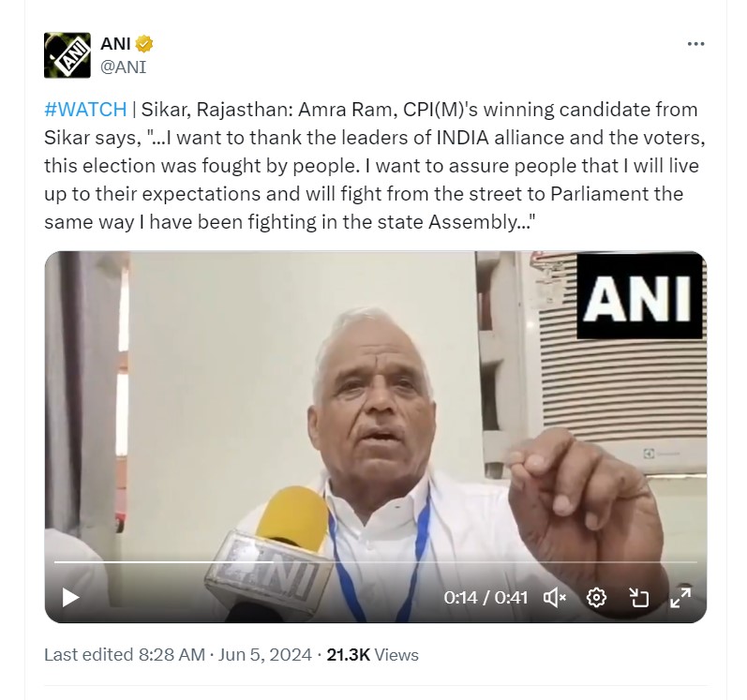This screenshot has height=700, width=747.
Task: Click the tweet text about Amra Ram
Action: coord(375,166)
